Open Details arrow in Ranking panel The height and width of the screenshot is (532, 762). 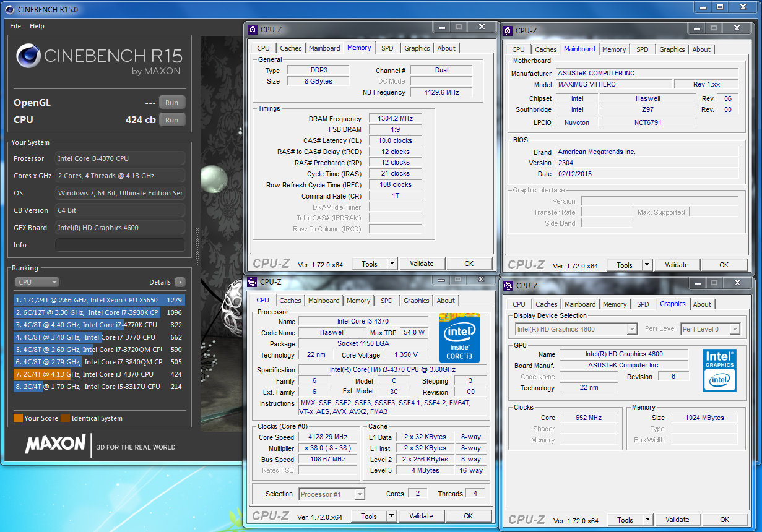coord(180,282)
